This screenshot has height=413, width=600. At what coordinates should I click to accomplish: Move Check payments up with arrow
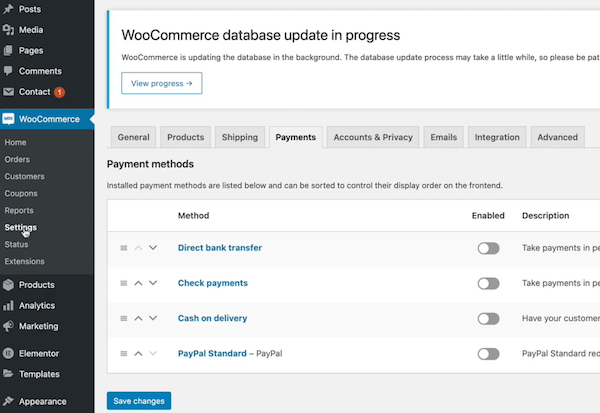coord(139,283)
